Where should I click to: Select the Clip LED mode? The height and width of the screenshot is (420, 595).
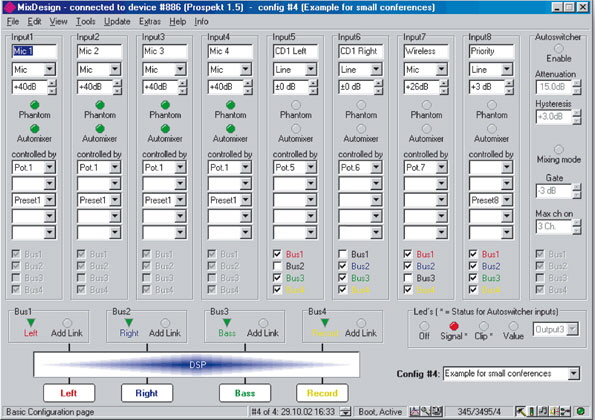(x=483, y=326)
